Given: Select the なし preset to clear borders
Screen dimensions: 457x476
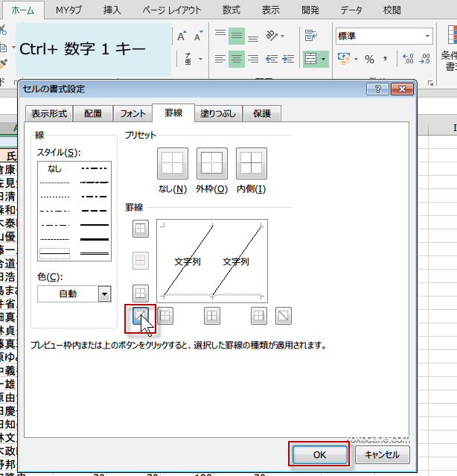Looking at the screenshot, I should pyautogui.click(x=173, y=163).
